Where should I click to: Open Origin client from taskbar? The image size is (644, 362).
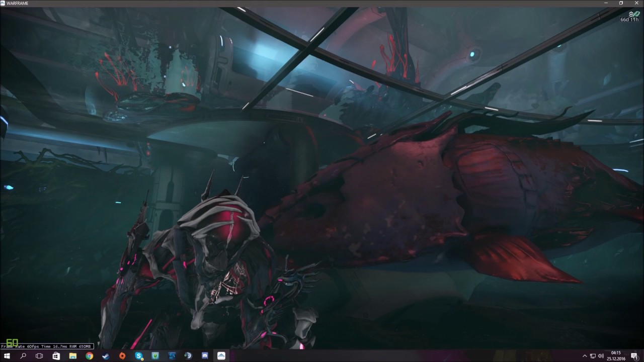pyautogui.click(x=122, y=355)
